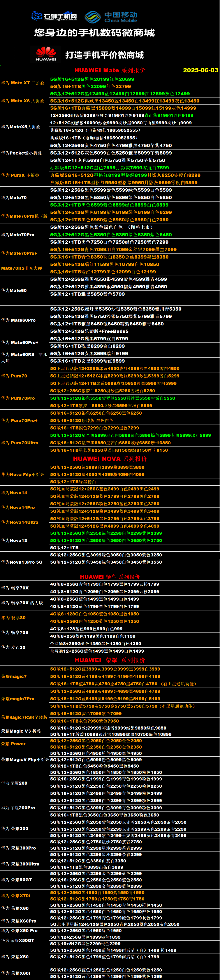This screenshot has width=220, height=980.
Task: Click the 华为Nova13 model cell
Action: 25,541
